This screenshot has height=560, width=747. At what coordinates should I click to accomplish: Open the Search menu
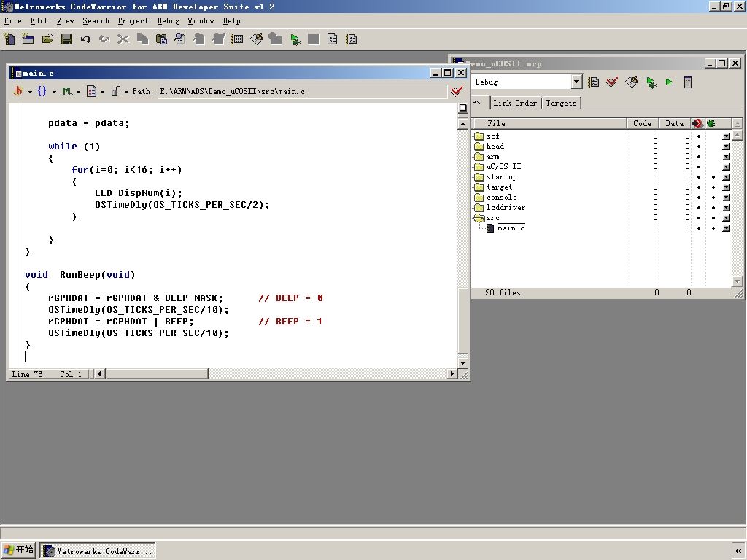point(96,20)
